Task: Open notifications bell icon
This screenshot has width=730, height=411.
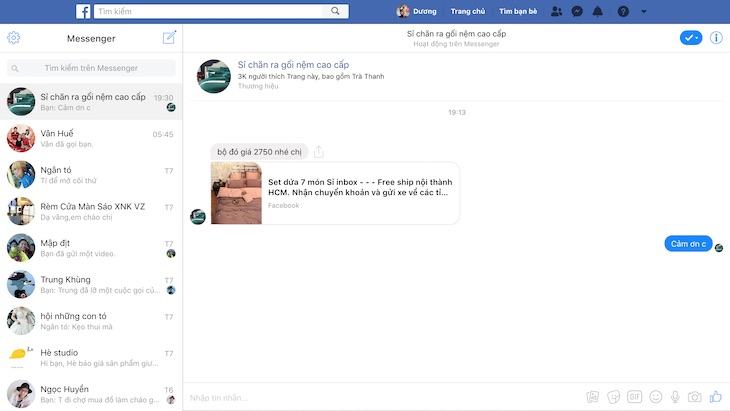Action: (x=597, y=11)
